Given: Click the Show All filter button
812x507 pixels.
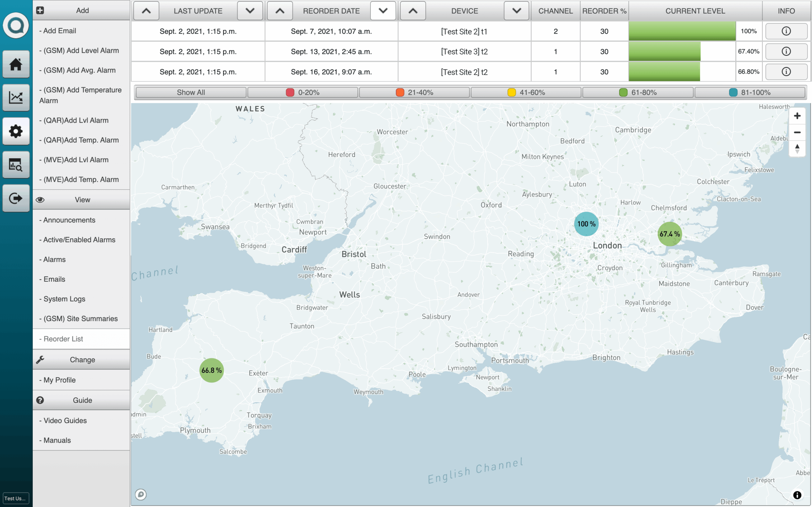Looking at the screenshot, I should (x=191, y=92).
